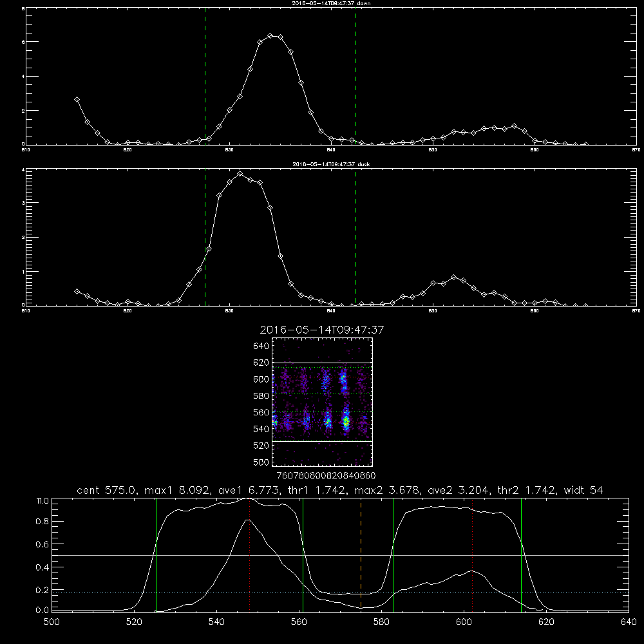
Task: Click the peak of the smaller curve near 548
Action: pyautogui.click(x=248, y=520)
